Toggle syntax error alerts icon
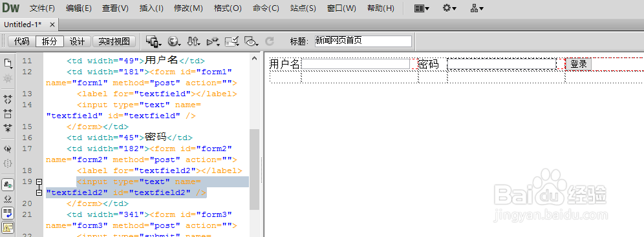The image size is (644, 237). 8,227
